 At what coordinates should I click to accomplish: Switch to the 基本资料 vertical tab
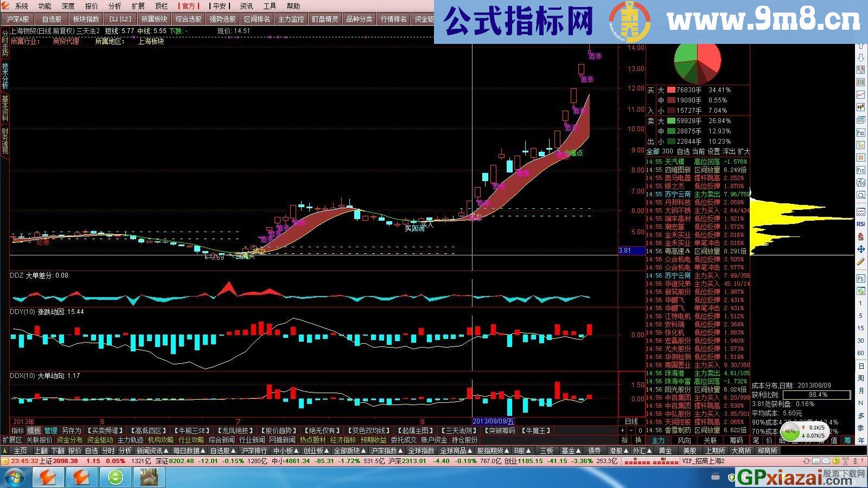[5, 108]
